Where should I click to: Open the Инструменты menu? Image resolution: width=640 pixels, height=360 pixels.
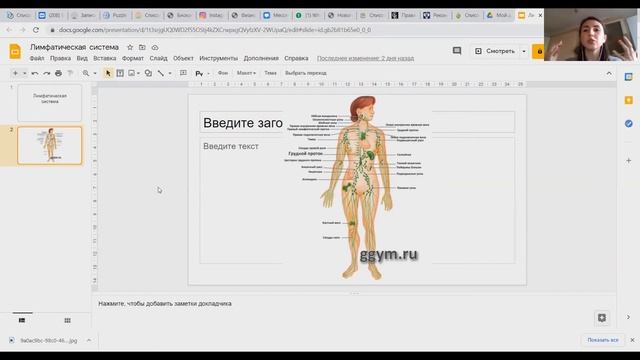218,58
